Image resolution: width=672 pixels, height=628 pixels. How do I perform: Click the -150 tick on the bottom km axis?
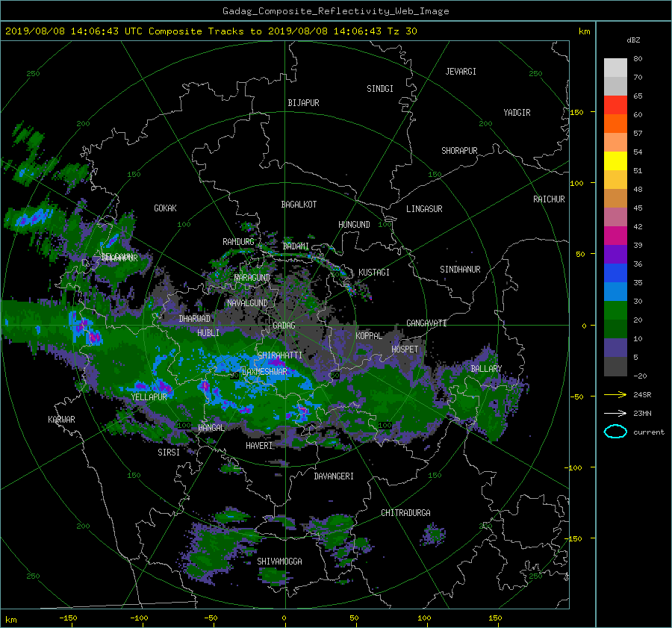pos(68,618)
